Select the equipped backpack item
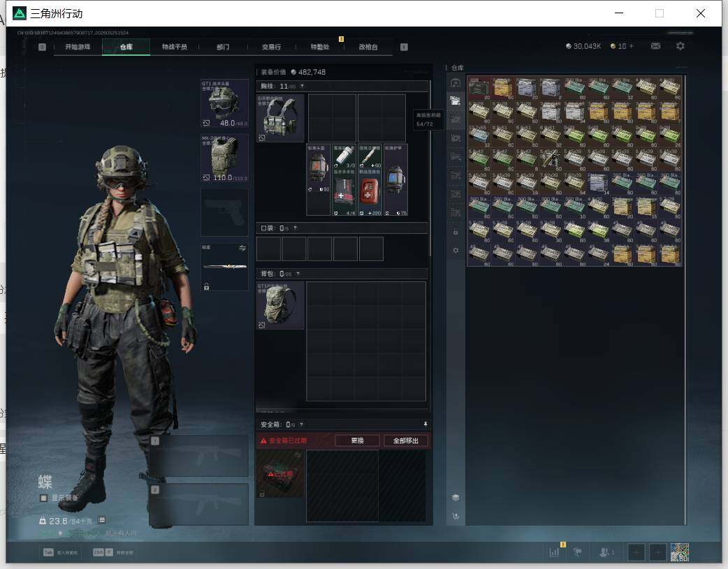Viewport: 728px width, 569px height. point(280,305)
